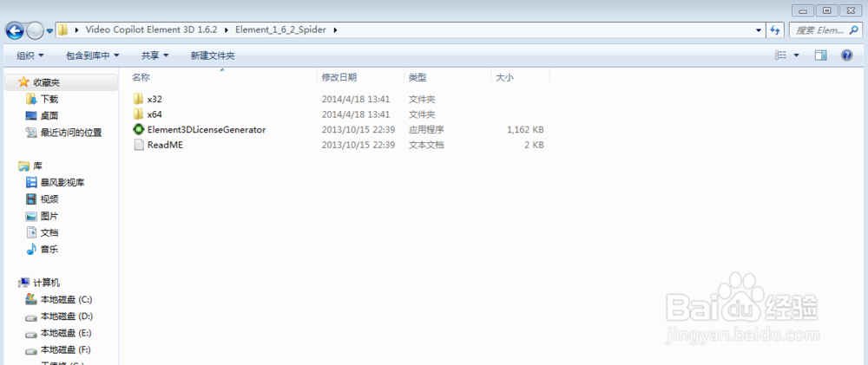Click the 最近访问的位置 icon
Image resolution: width=868 pixels, height=365 pixels.
coord(31,132)
